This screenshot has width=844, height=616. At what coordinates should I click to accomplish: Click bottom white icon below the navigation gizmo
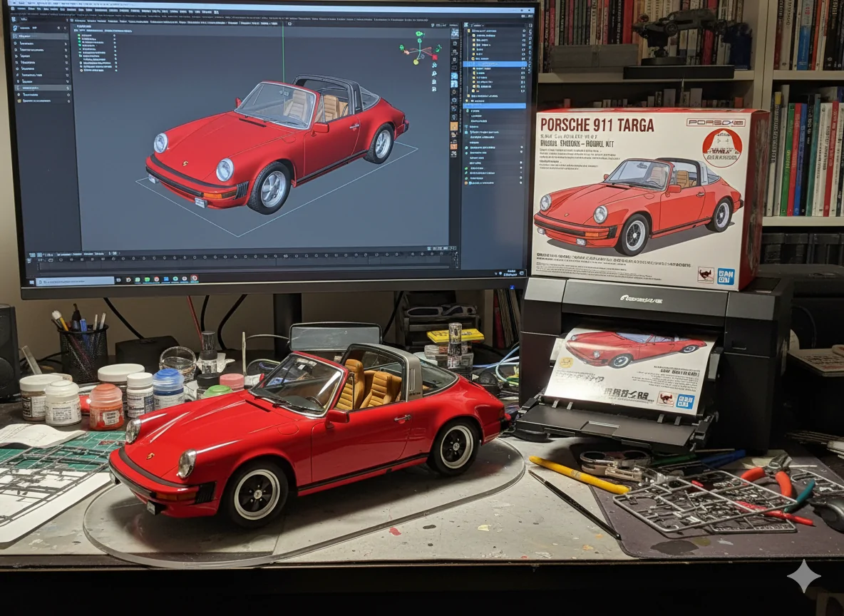[x=434, y=89]
